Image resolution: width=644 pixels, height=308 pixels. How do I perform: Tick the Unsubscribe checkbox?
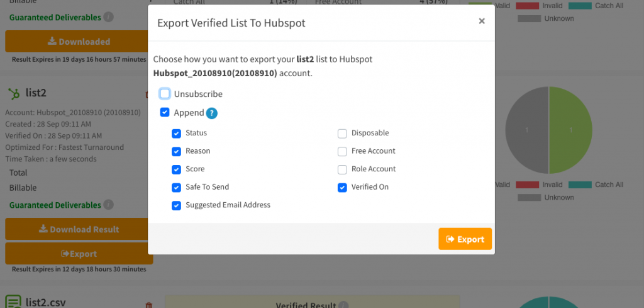pyautogui.click(x=165, y=94)
